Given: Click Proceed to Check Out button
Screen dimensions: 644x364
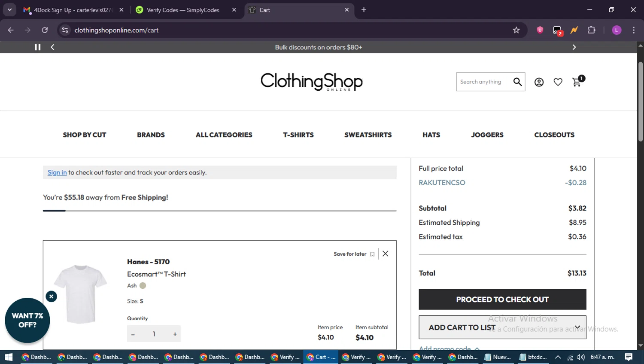Looking at the screenshot, I should point(502,299).
